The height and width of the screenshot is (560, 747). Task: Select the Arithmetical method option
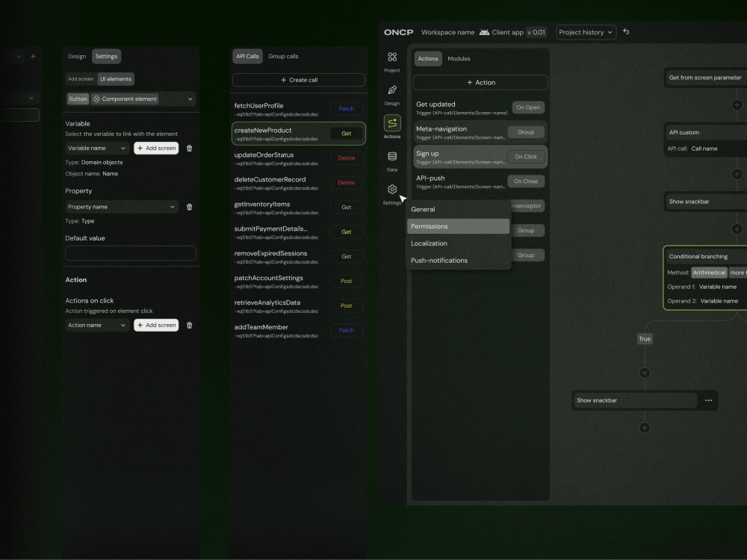(x=709, y=273)
